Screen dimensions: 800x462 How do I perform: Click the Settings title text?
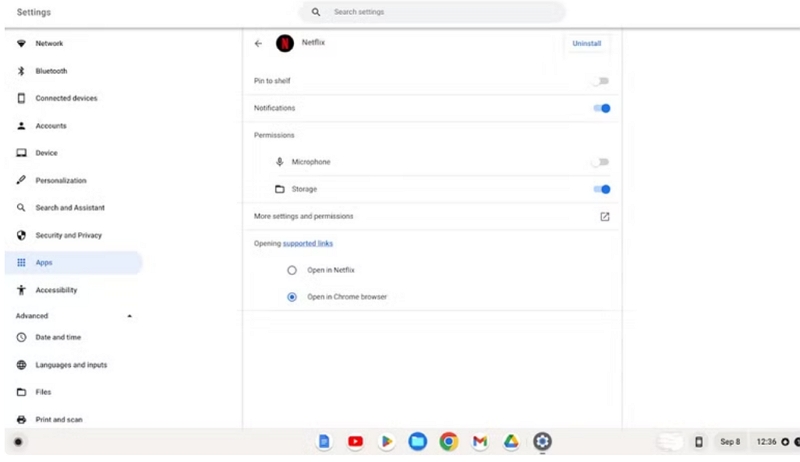coord(34,12)
